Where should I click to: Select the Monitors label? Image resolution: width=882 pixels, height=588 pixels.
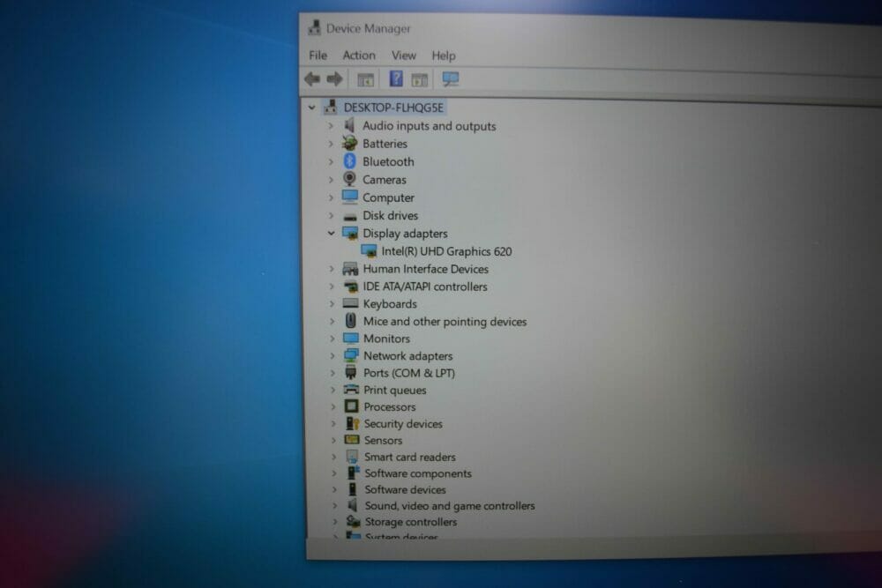386,339
